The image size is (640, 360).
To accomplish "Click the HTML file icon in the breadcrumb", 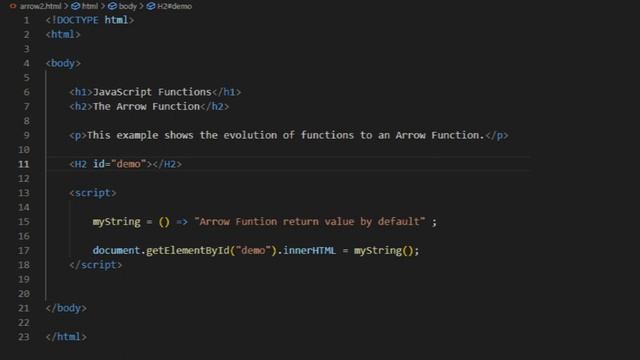I will coord(13,6).
